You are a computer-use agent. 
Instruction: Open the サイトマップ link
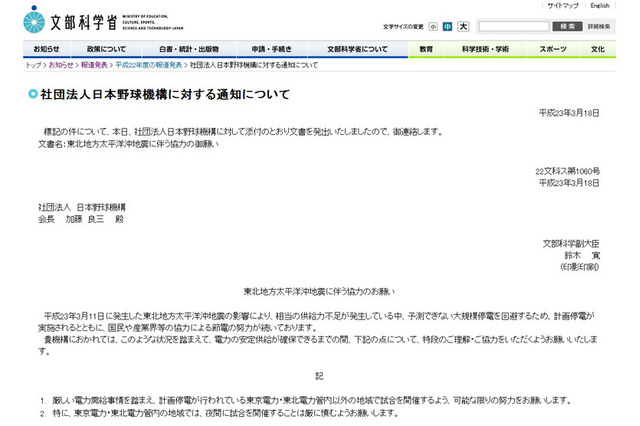(562, 6)
